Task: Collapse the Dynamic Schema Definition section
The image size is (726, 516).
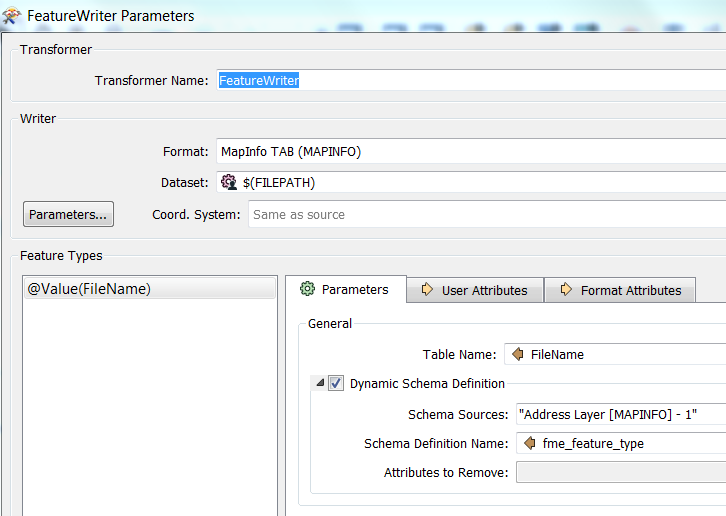Action: 320,383
